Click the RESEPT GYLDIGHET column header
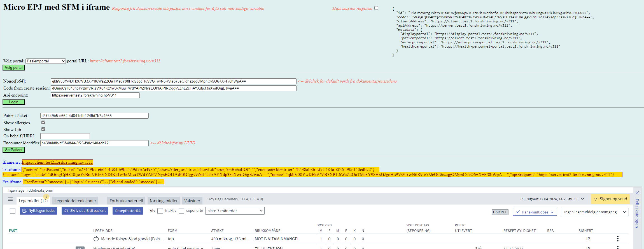The image size is (644, 249). coord(519,231)
